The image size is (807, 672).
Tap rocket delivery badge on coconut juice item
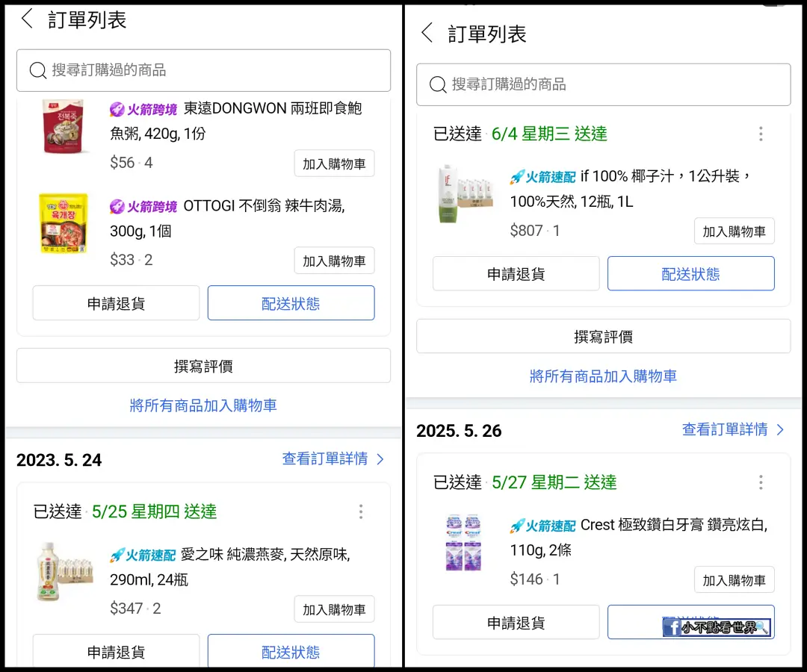pos(542,177)
